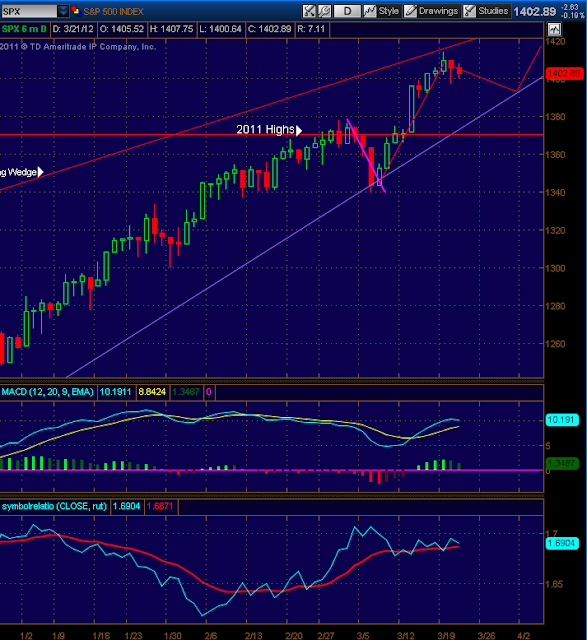The width and height of the screenshot is (587, 640).
Task: Select the 2011 Highs chart label
Action: point(269,130)
